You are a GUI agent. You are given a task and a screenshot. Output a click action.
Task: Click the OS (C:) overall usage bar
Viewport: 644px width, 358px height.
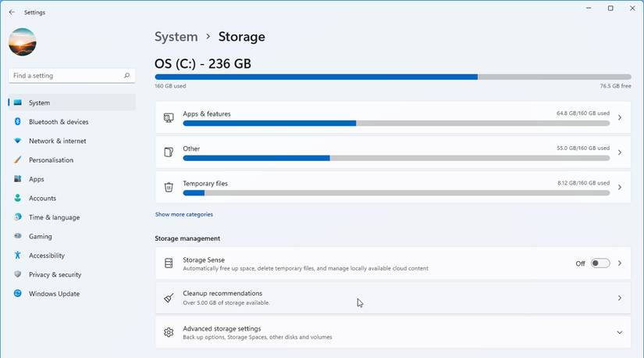pos(393,77)
